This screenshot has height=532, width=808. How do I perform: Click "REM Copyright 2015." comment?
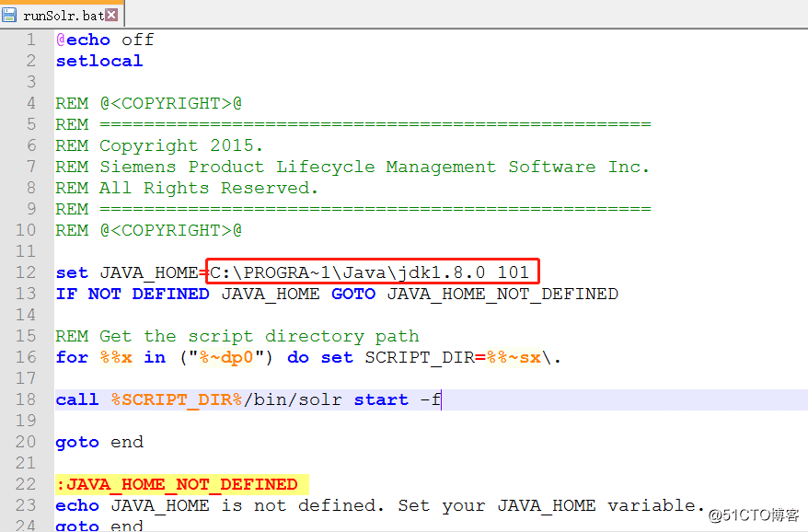point(159,145)
